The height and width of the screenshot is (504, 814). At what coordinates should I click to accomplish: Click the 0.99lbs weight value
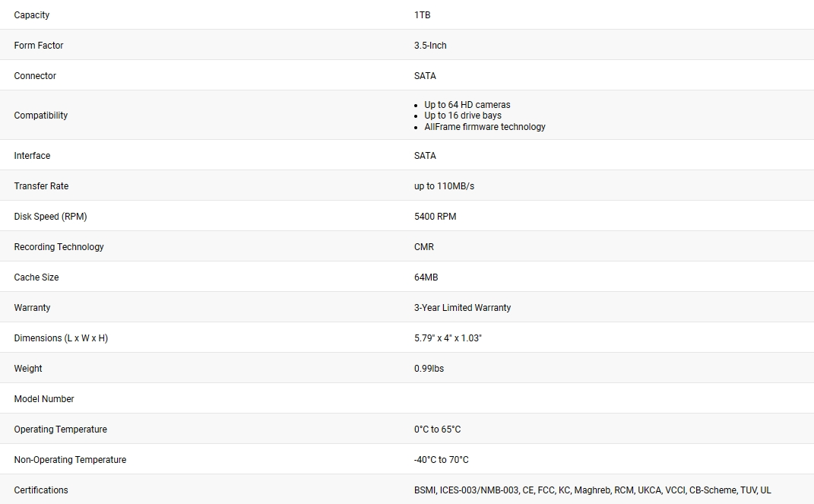[429, 369]
